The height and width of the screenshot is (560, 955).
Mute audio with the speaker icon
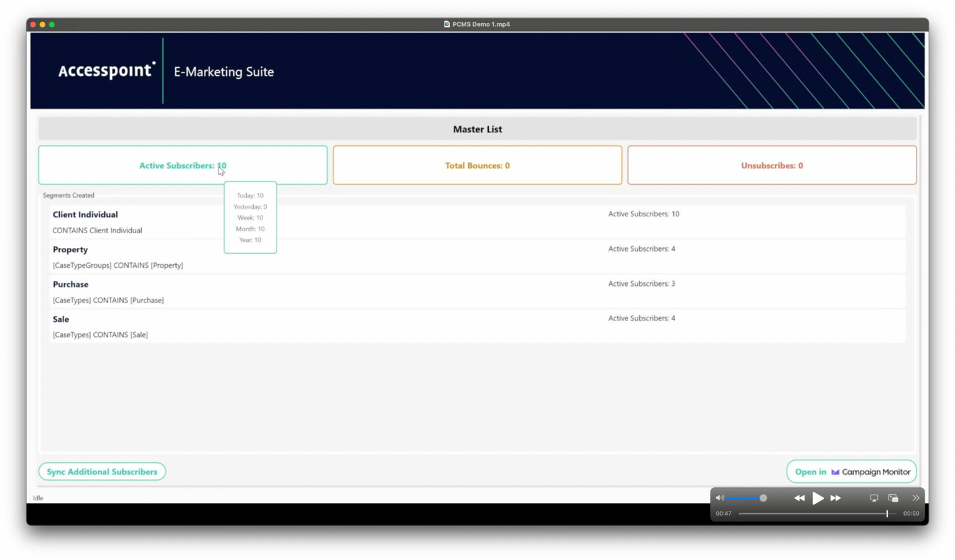click(719, 498)
